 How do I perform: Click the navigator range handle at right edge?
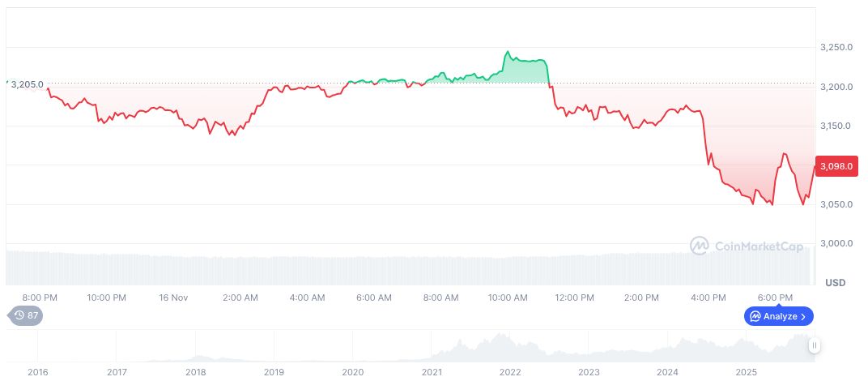point(814,345)
